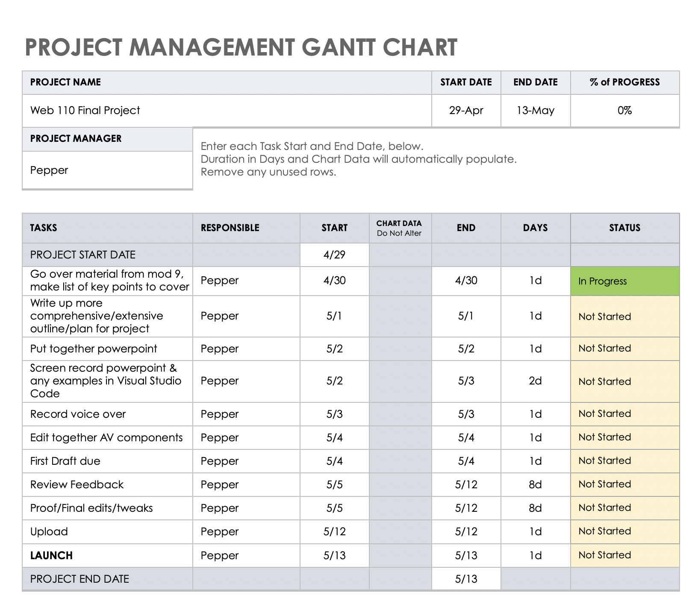
Task: Click the instruction text 'Remove any unused rows.'
Action: pyautogui.click(x=268, y=172)
